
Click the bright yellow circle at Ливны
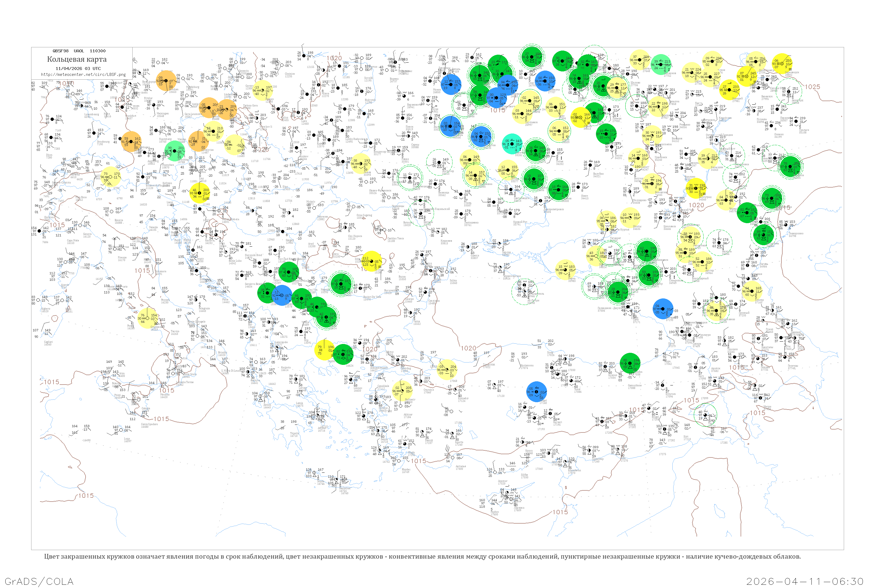pyautogui.click(x=580, y=117)
